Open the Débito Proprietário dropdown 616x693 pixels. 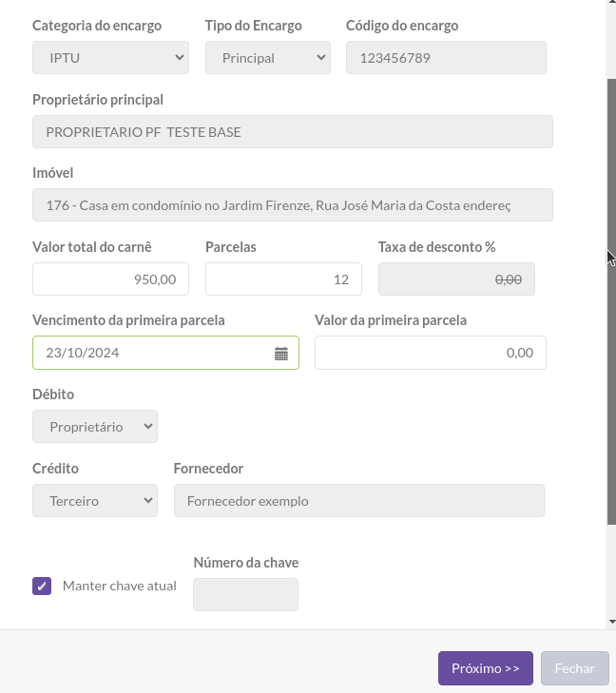(95, 427)
